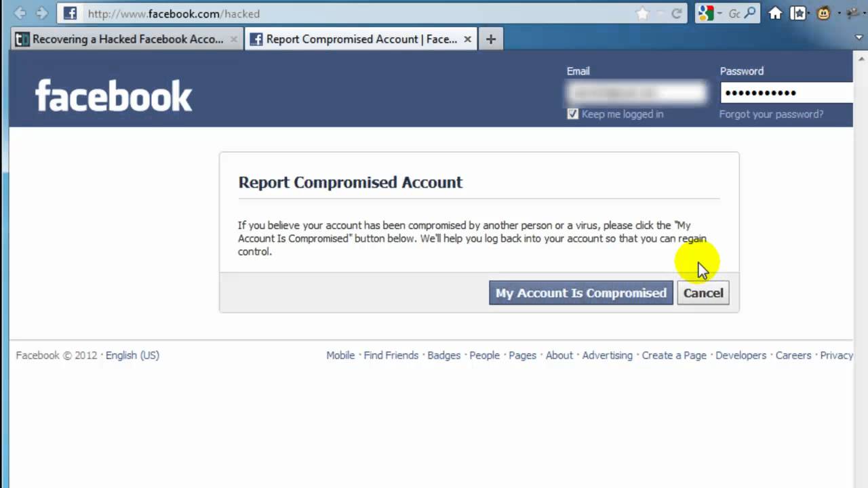Image resolution: width=868 pixels, height=488 pixels.
Task: Open the Bookmarks menu icon
Action: pyautogui.click(x=800, y=13)
